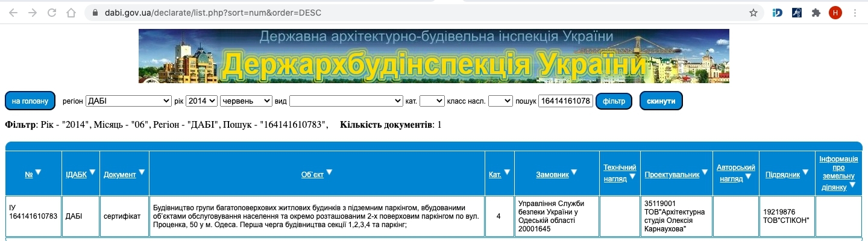Click the Документ header link

(x=120, y=175)
